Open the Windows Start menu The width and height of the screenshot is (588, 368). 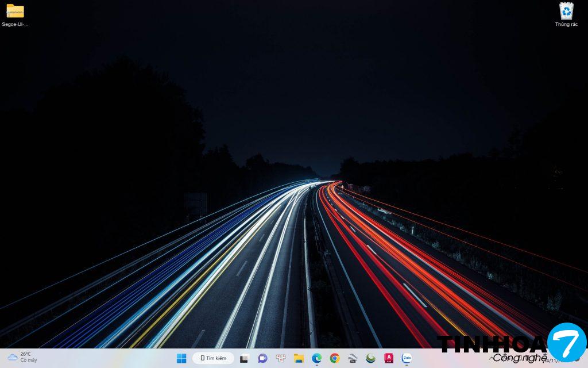[x=181, y=358]
